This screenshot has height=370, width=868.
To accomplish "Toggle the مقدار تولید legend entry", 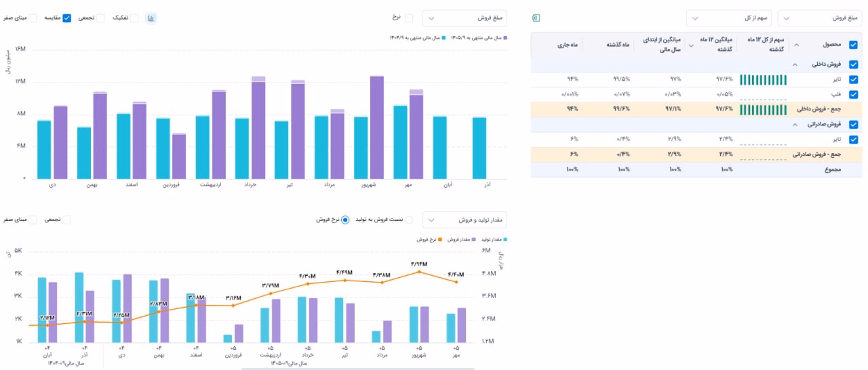I will coord(493,239).
